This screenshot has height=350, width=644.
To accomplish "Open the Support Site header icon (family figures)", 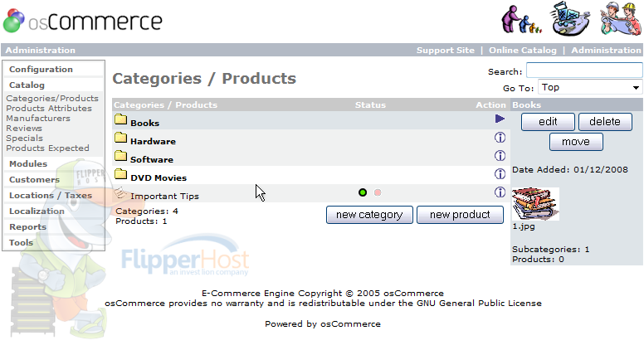I will point(521,19).
